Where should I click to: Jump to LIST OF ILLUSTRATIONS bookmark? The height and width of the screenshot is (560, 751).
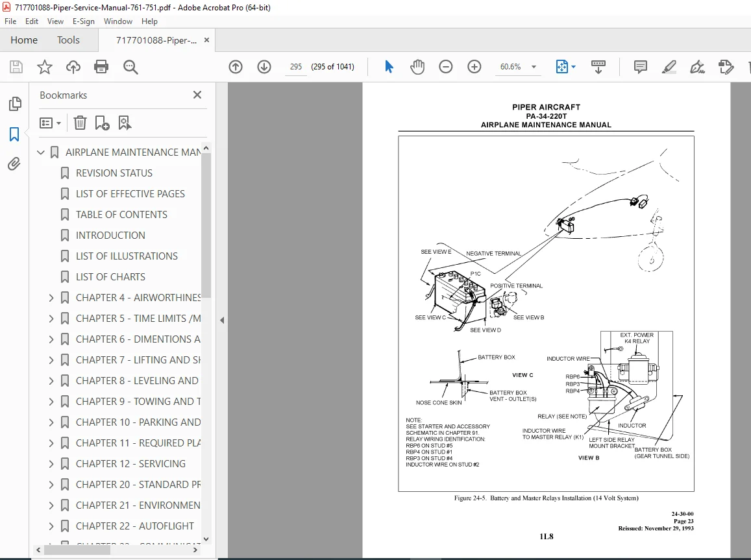(x=127, y=256)
